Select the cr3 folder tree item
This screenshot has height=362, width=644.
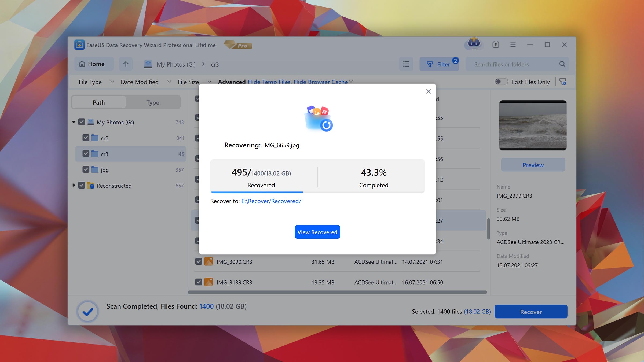[130, 154]
